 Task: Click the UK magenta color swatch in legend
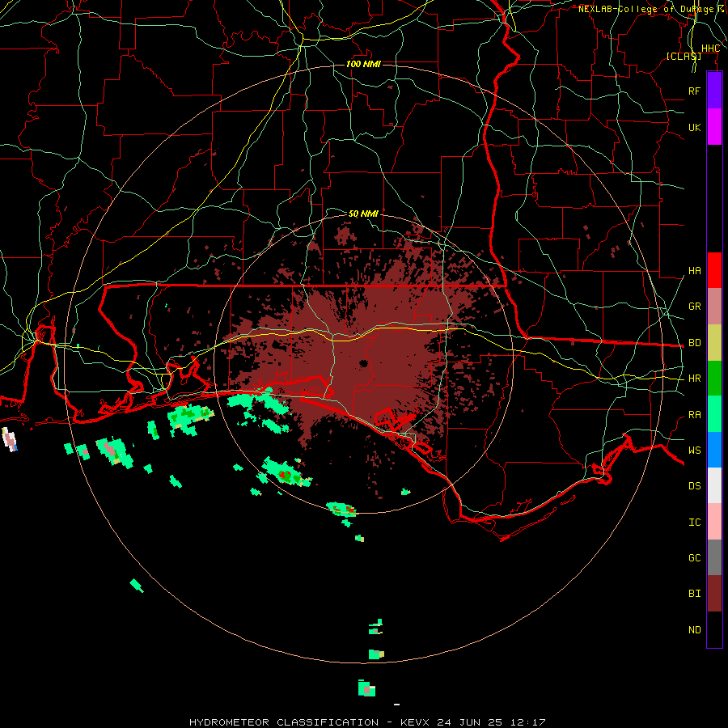click(x=714, y=127)
